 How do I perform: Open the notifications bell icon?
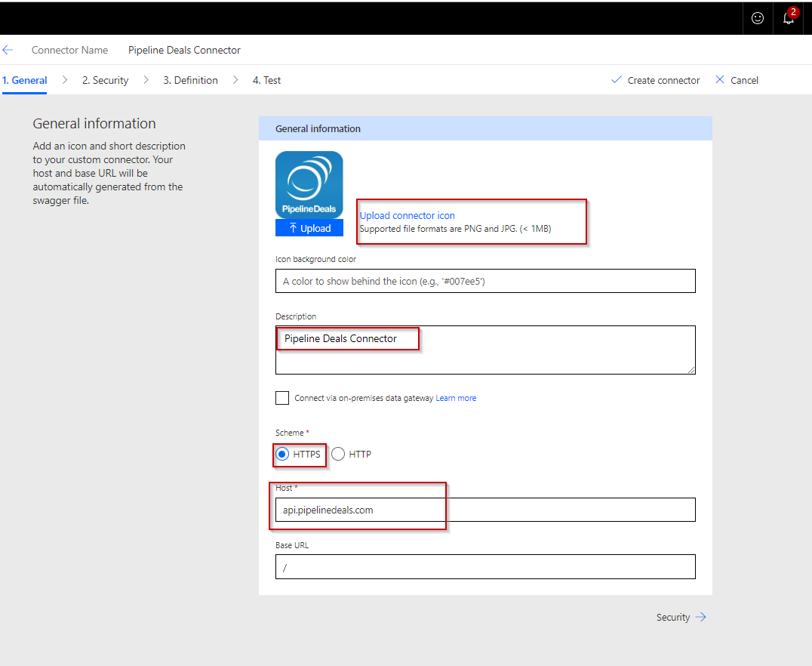pyautogui.click(x=789, y=18)
